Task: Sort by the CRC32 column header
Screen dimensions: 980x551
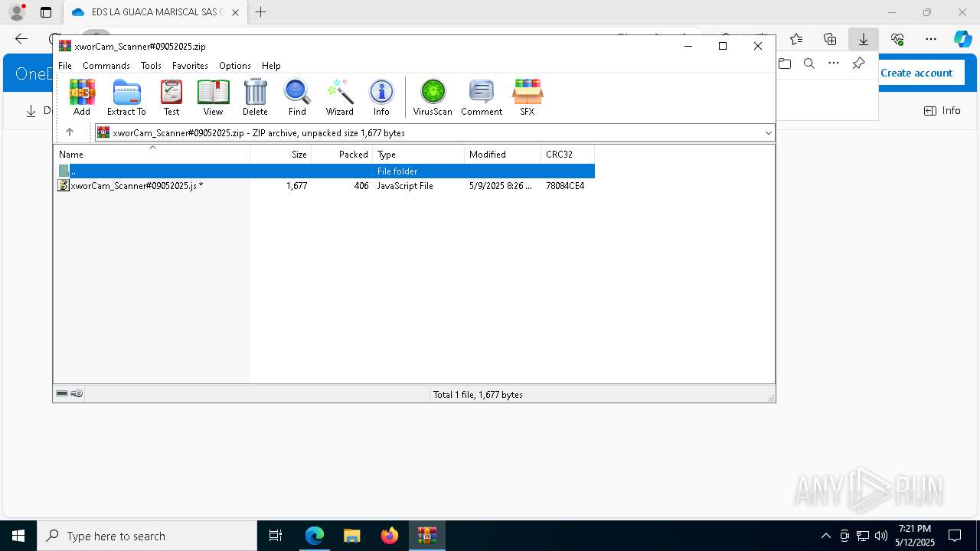Action: pyautogui.click(x=568, y=155)
